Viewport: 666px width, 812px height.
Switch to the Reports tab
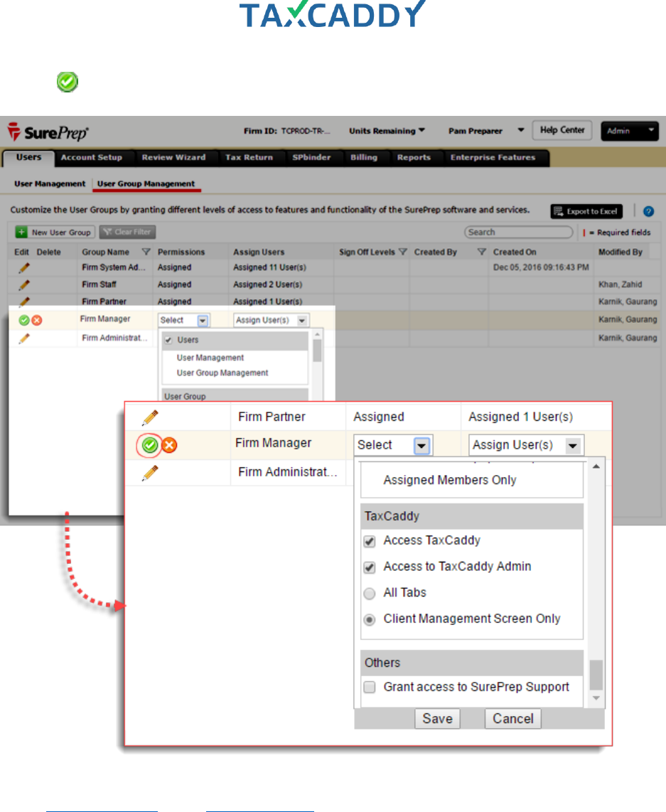pyautogui.click(x=414, y=157)
